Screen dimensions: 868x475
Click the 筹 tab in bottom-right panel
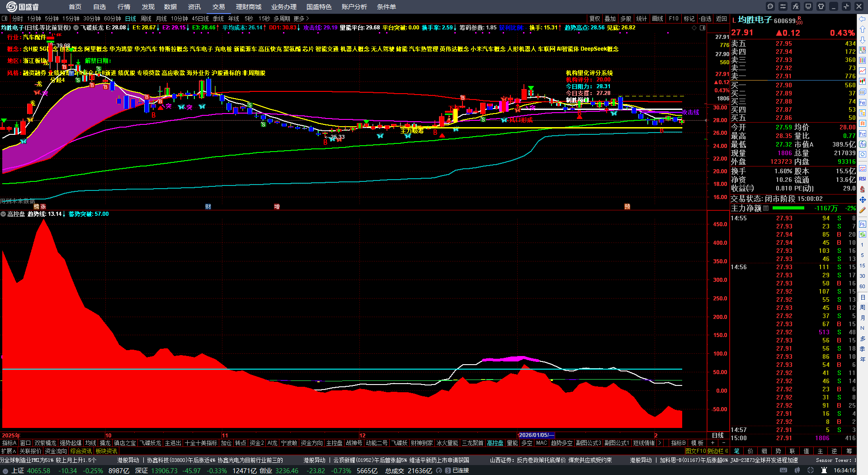tap(849, 451)
